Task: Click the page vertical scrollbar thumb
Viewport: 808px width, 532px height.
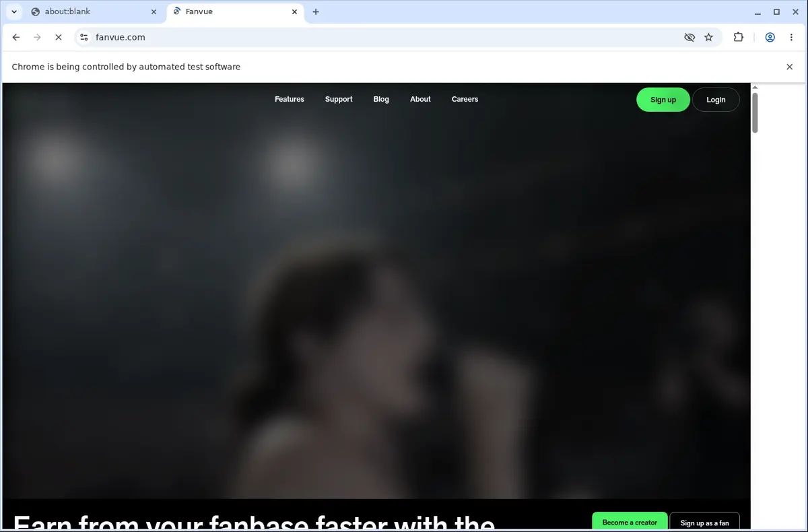Action: pyautogui.click(x=755, y=112)
